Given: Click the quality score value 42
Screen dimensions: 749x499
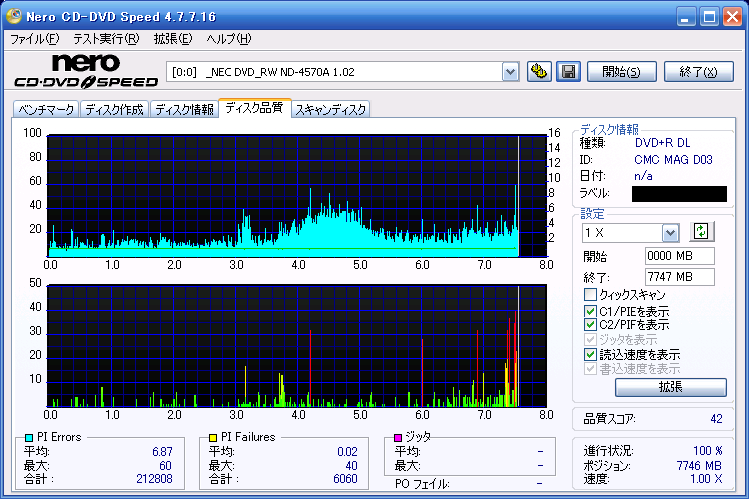Looking at the screenshot, I should 716,419.
